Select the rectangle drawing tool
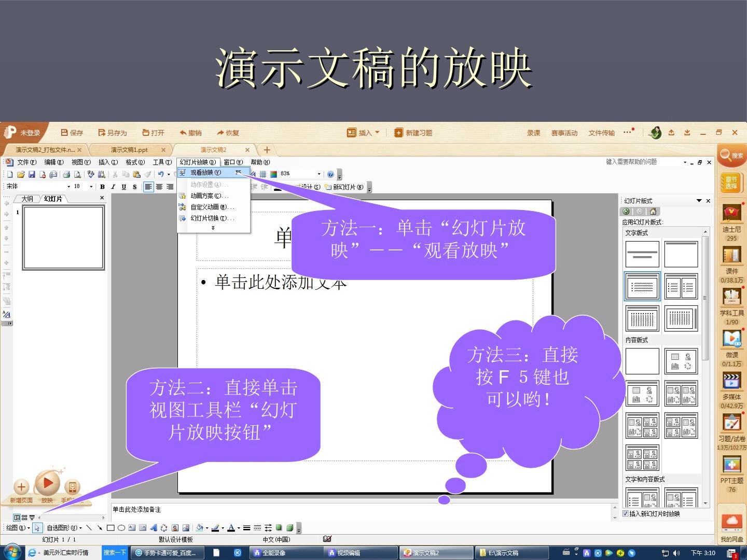The image size is (747, 560). (x=110, y=528)
